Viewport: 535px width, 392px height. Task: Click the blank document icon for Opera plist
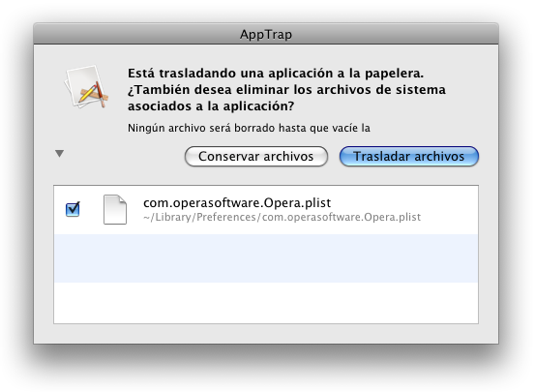click(x=115, y=209)
